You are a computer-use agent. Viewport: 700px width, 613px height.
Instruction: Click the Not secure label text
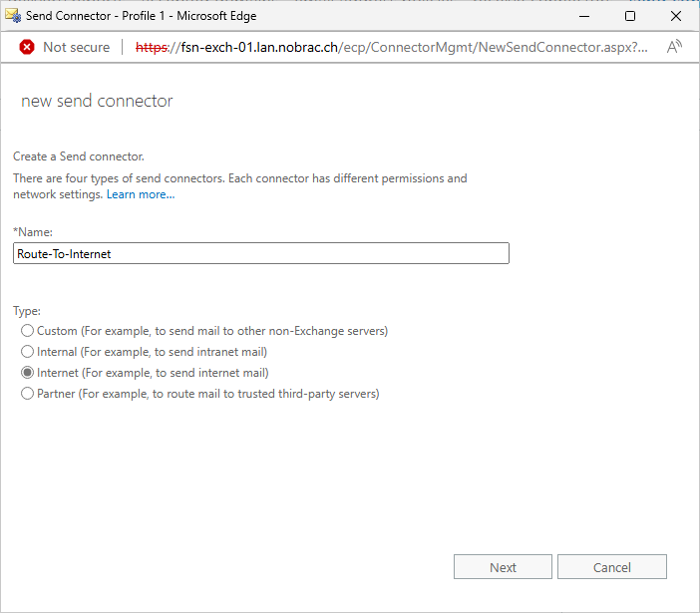[x=77, y=47]
